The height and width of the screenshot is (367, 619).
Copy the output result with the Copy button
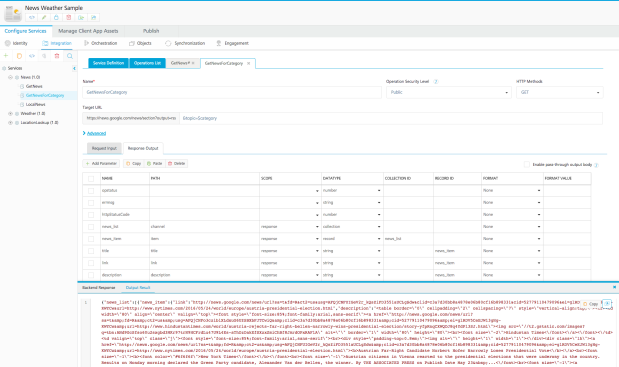[x=591, y=304]
